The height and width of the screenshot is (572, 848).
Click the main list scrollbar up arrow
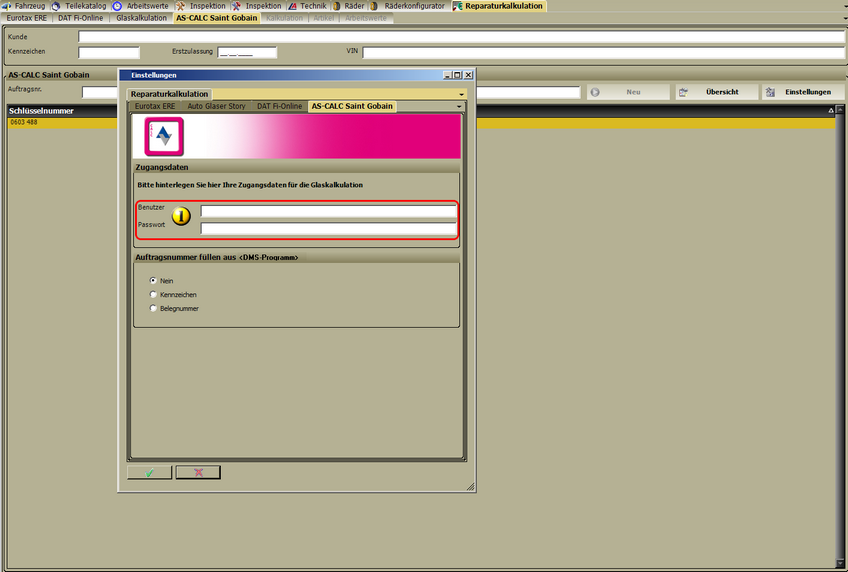click(x=840, y=110)
